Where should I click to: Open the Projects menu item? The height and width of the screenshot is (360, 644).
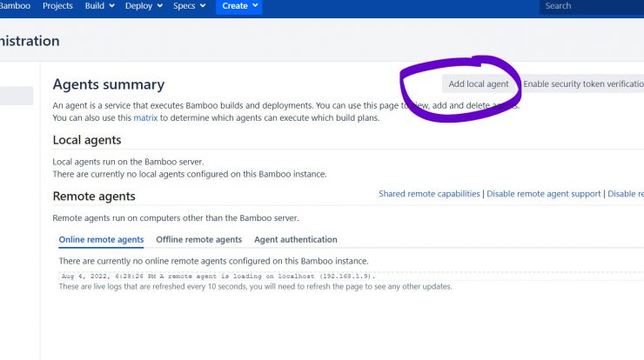click(57, 6)
